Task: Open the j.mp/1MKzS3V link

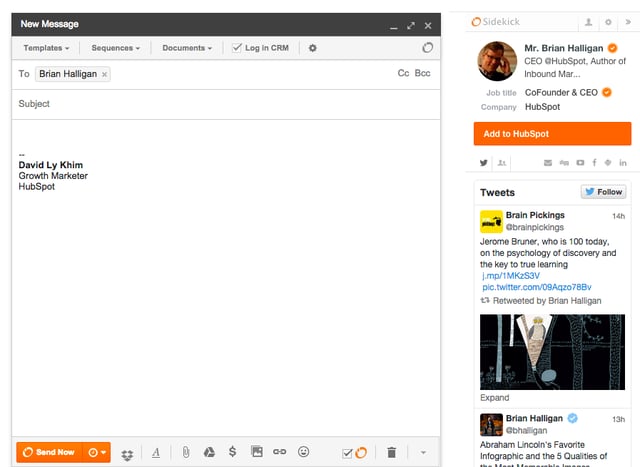Action: click(x=511, y=276)
